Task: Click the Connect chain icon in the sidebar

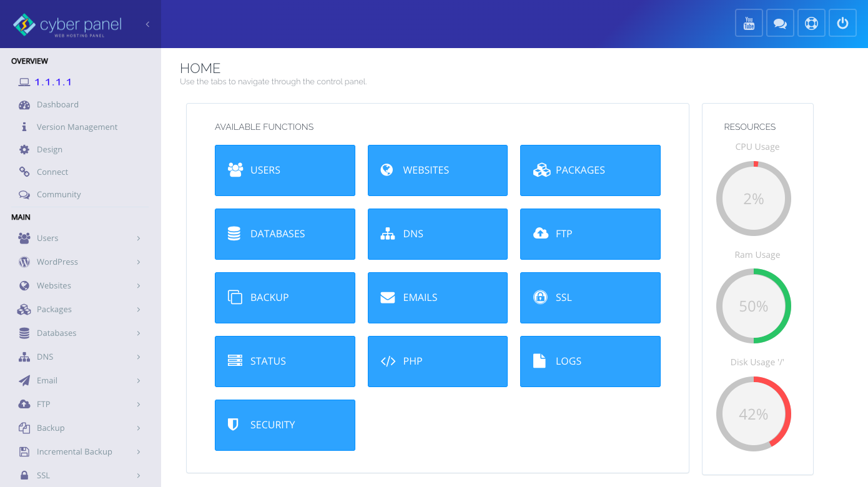Action: pos(23,172)
